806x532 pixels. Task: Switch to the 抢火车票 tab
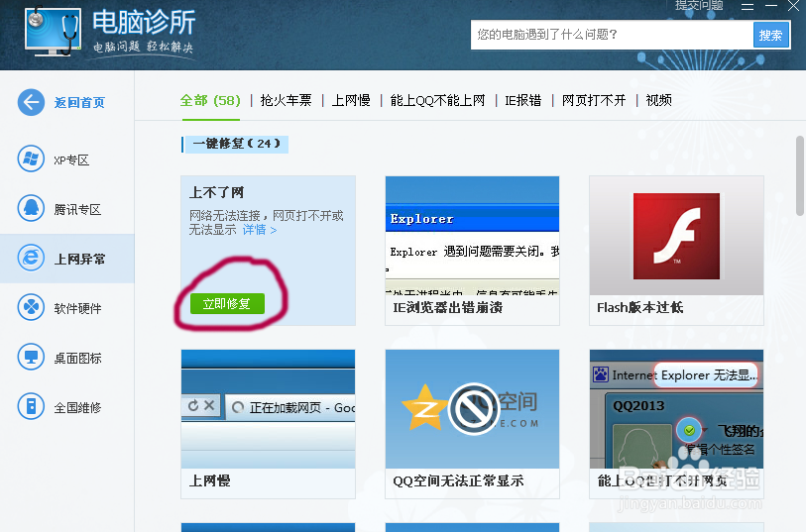click(x=287, y=100)
